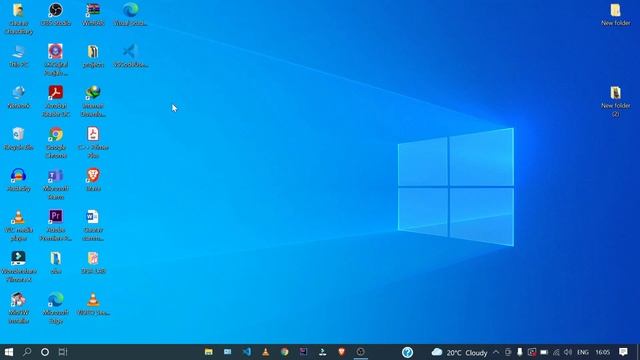This screenshot has height=360, width=640.
Task: Open the Wi-Fi network tray icon
Action: point(556,352)
